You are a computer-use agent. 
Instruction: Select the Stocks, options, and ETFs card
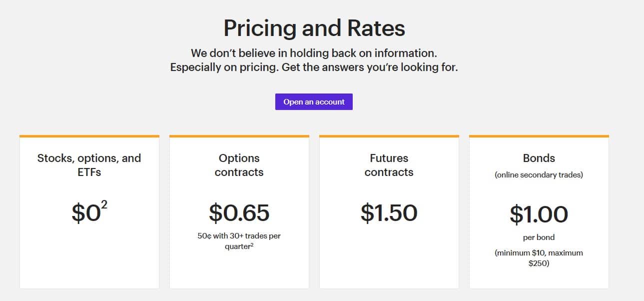coord(89,212)
